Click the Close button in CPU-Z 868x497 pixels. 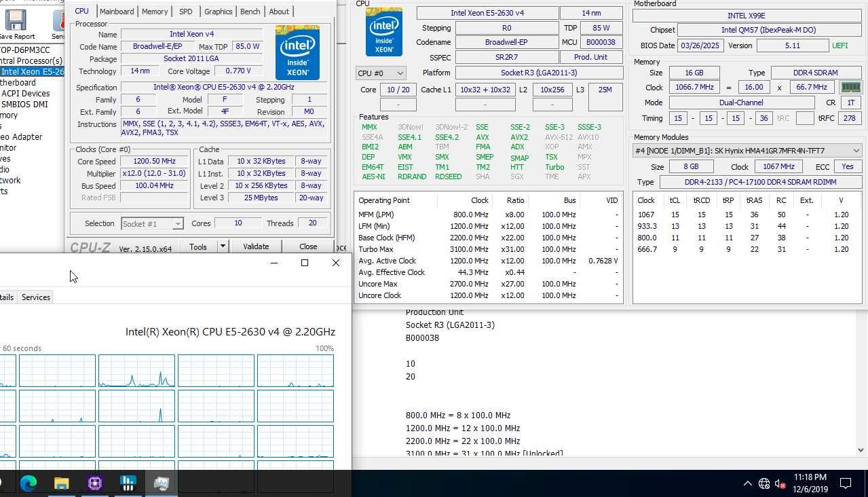308,246
